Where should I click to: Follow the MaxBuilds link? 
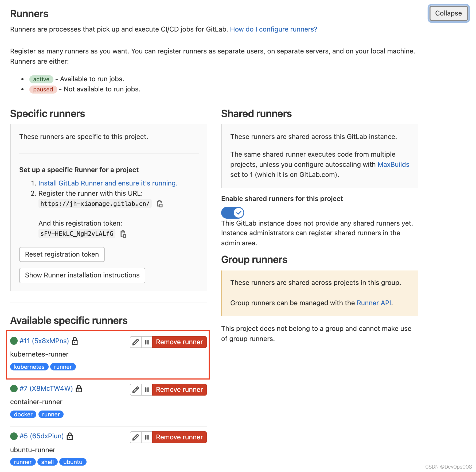pyautogui.click(x=393, y=164)
